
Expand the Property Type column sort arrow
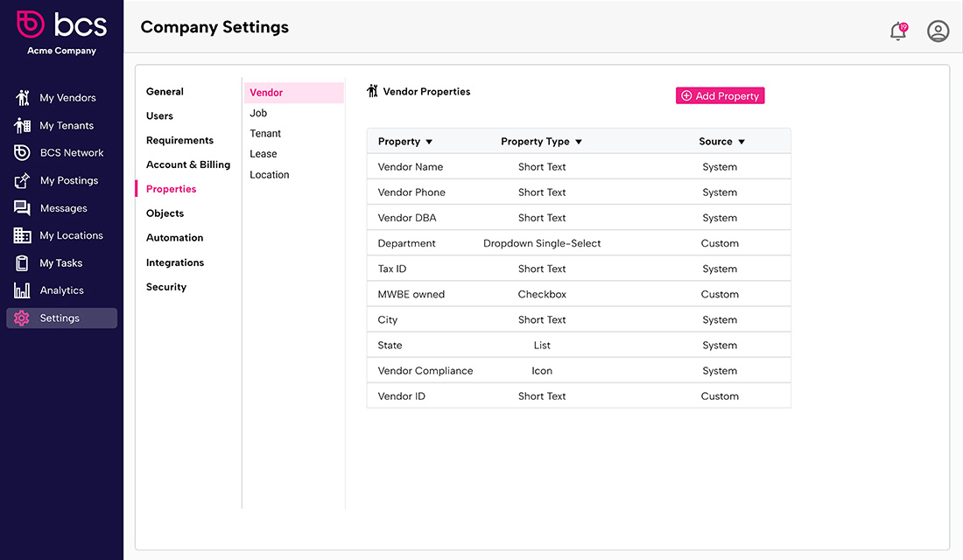pos(579,142)
